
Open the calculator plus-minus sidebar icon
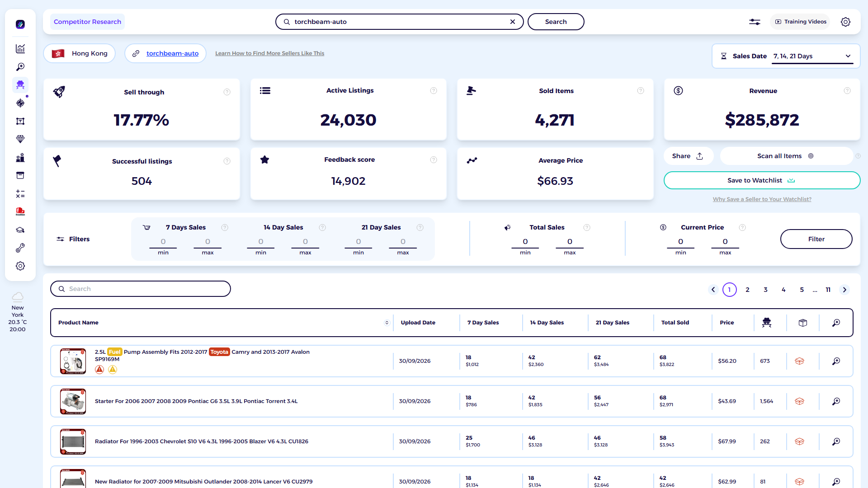coord(20,194)
